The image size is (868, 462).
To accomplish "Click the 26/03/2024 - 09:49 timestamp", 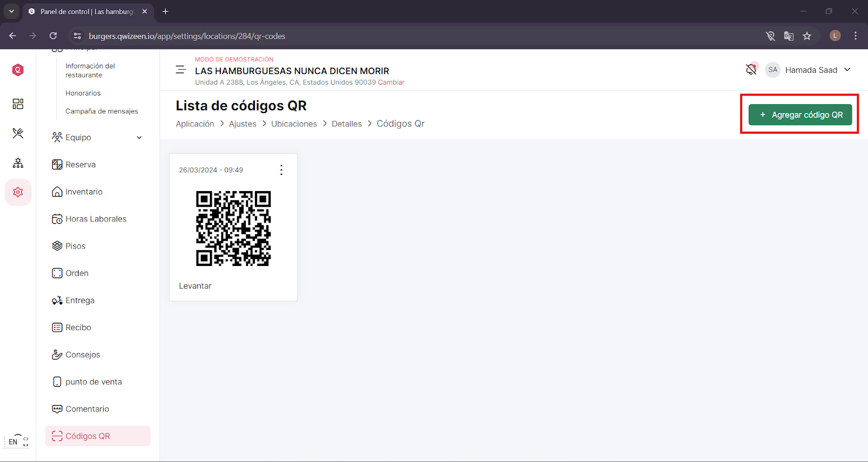I will click(x=211, y=170).
